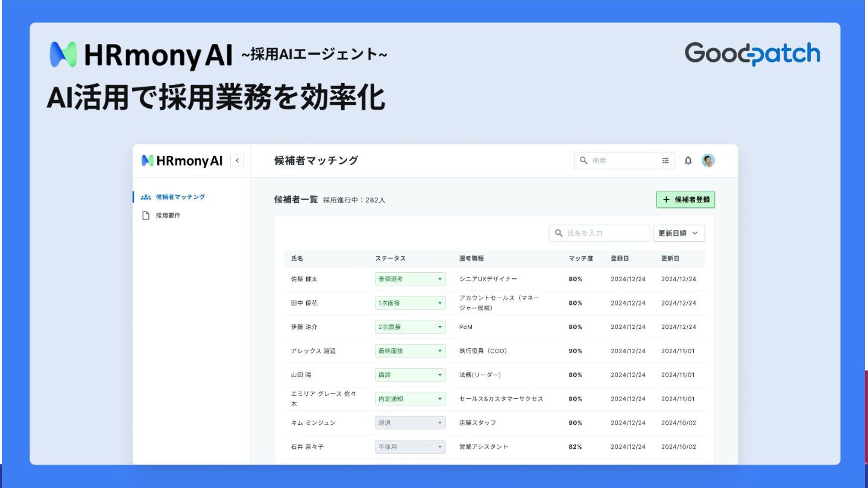Screen dimensions: 868x488
Task: Click the 採用進行中：282人 count
Action: click(354, 200)
